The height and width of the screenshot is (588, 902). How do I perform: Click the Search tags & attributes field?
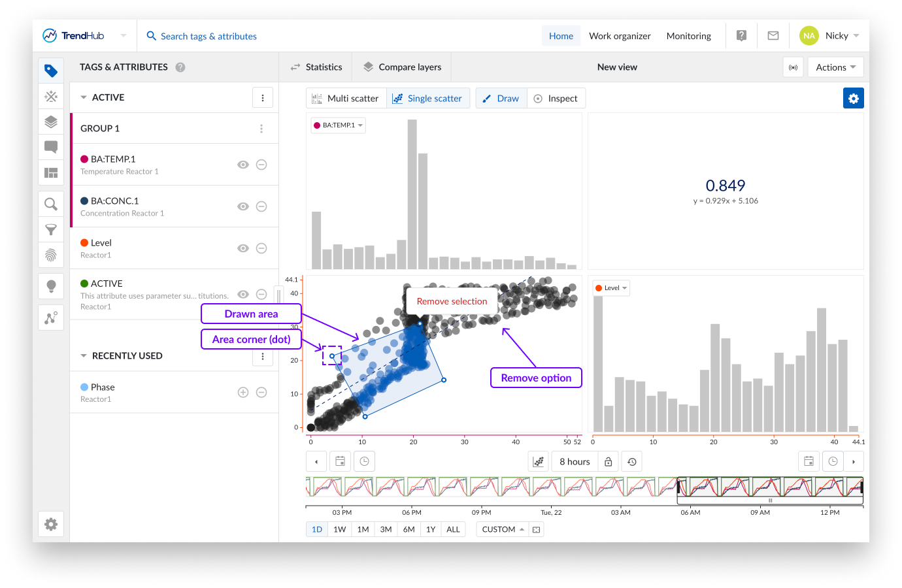click(x=209, y=37)
